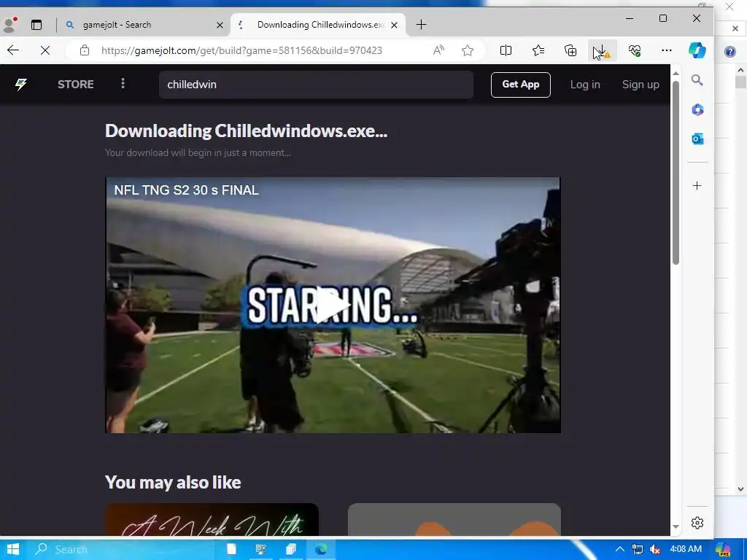Image resolution: width=747 pixels, height=560 pixels.
Task: Open Browser essentials heart icon
Action: coord(634,50)
